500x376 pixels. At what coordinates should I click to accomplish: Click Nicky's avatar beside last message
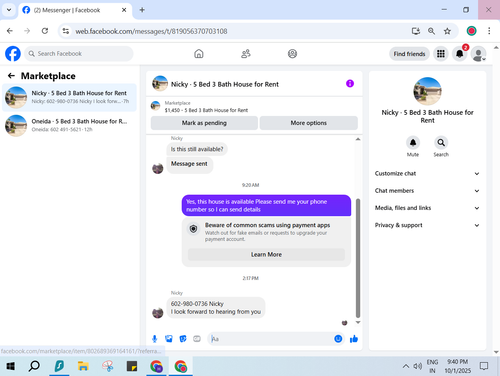[158, 313]
